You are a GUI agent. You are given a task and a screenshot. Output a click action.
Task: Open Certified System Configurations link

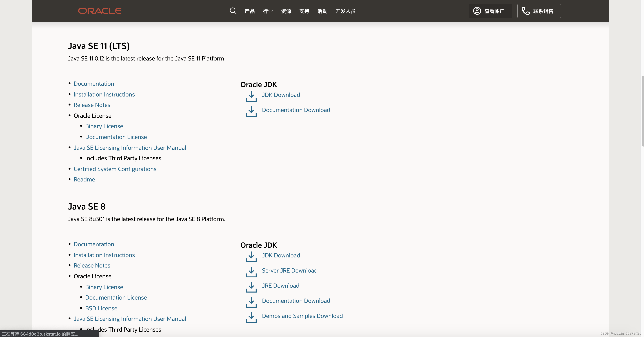coord(115,169)
